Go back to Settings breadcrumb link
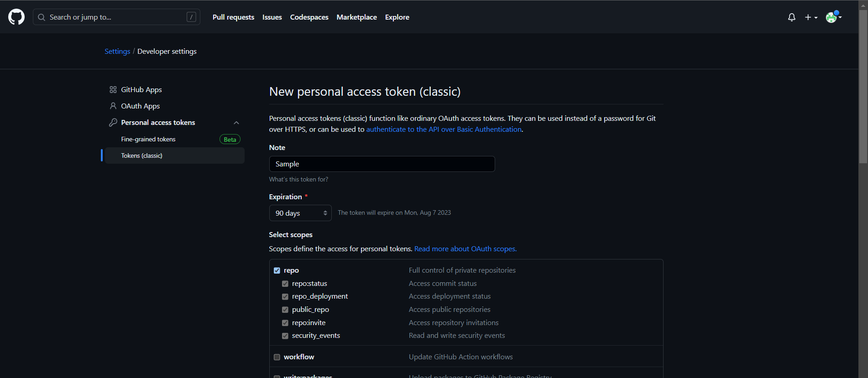The image size is (868, 378). [x=117, y=52]
